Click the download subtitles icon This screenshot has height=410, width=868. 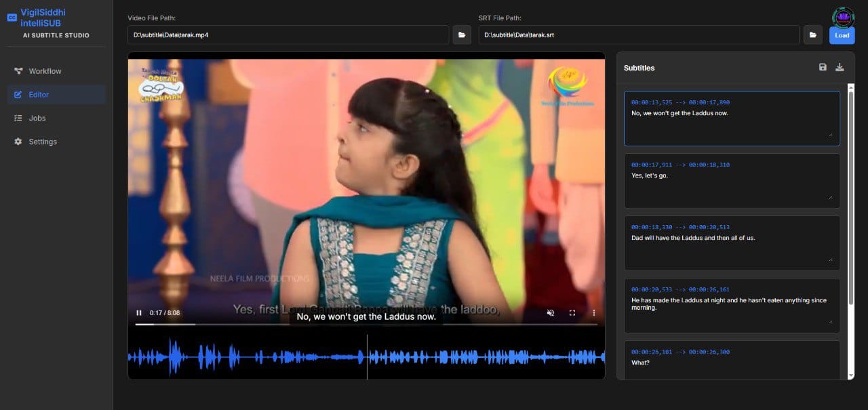840,67
